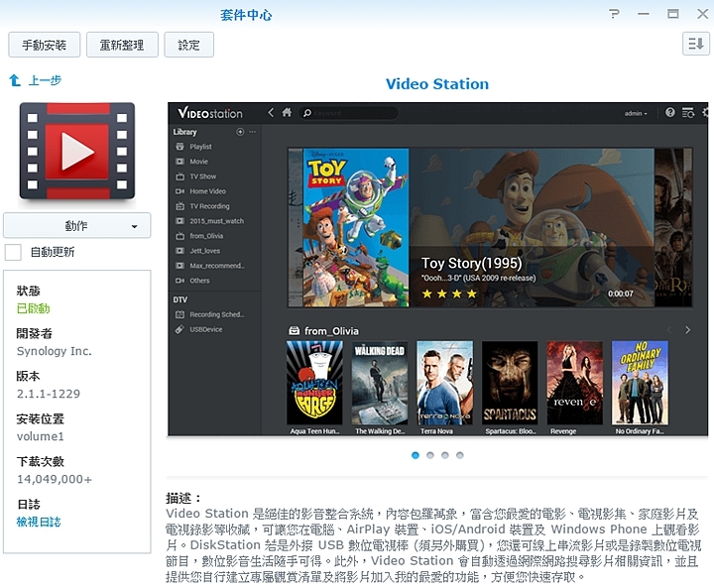This screenshot has height=588, width=714.
Task: Open the Aqua Teen Hunger Force thumbnail
Action: (314, 383)
